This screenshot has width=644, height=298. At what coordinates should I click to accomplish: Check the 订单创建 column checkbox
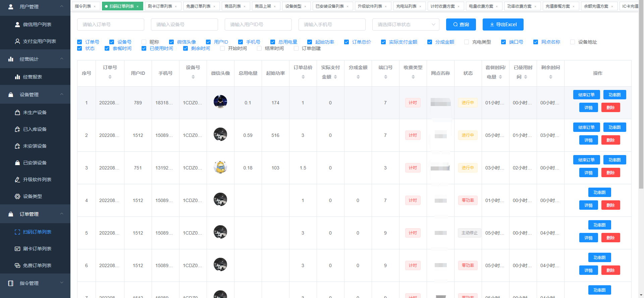click(296, 48)
